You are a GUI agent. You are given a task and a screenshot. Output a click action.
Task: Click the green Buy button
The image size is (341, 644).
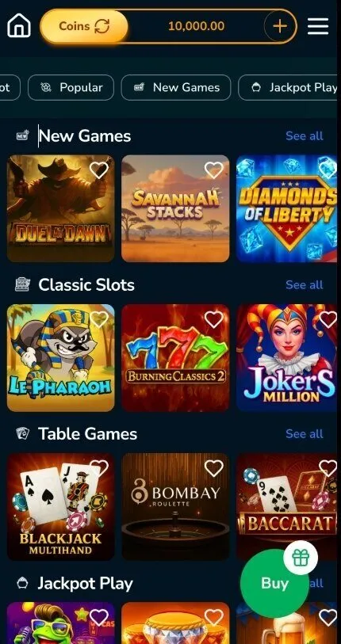point(274,583)
